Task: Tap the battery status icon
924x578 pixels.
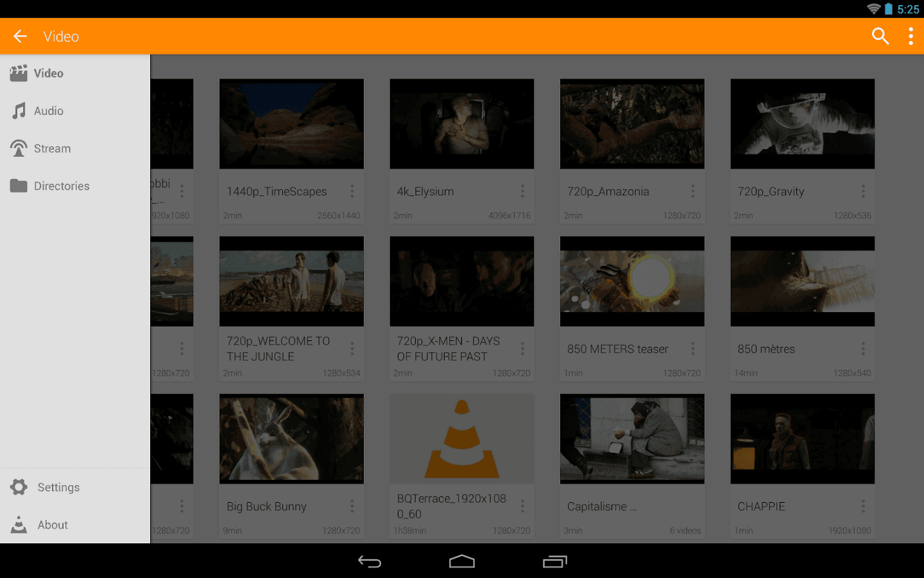Action: pyautogui.click(x=889, y=9)
